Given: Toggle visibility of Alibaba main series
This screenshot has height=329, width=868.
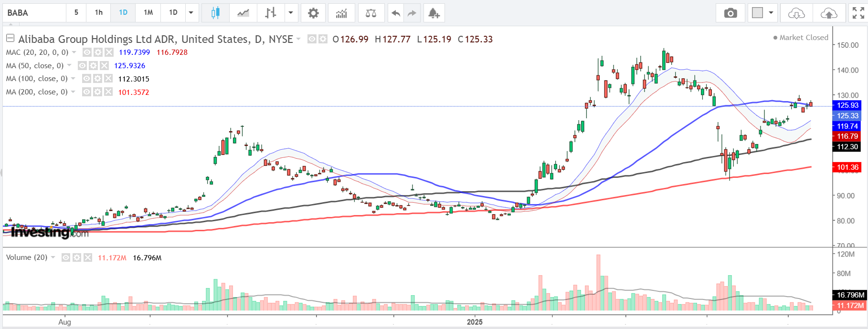Looking at the screenshot, I should pyautogui.click(x=312, y=39).
